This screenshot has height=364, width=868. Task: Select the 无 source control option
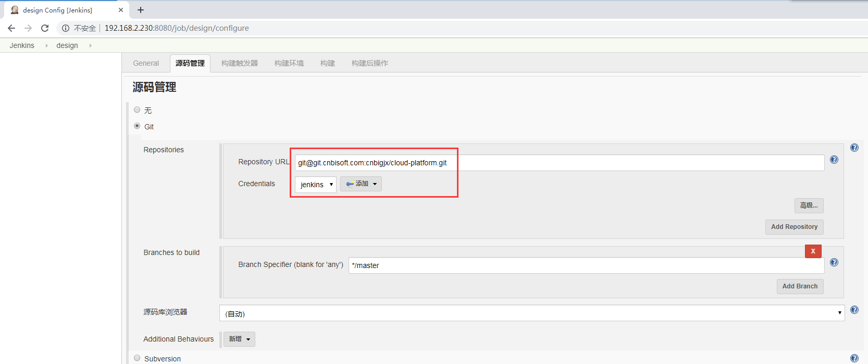(x=137, y=110)
